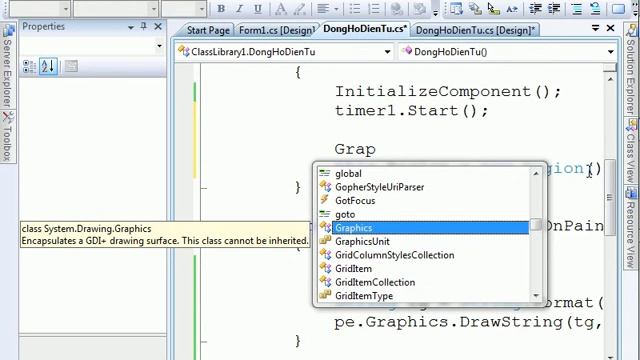
Task: Click the code editor vertical scrollbar thumb
Action: (x=610, y=197)
